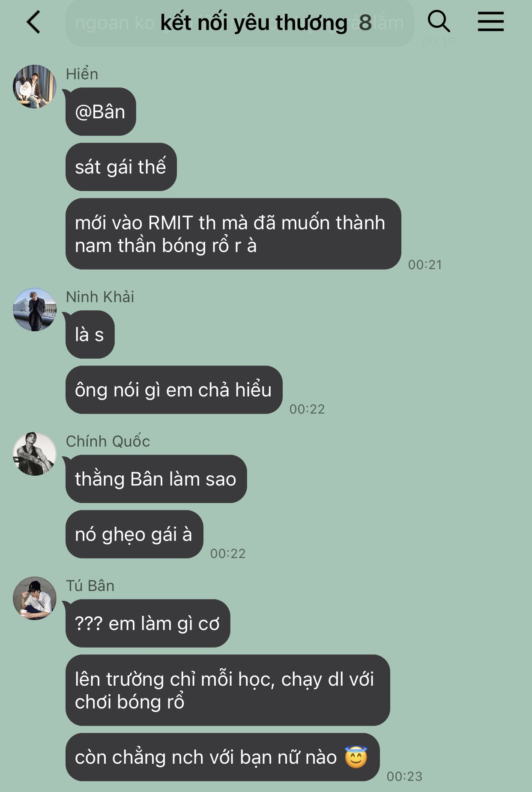Tap the group title kết nối yêu thương
Viewport: 532px width, 792px height.
point(254,22)
